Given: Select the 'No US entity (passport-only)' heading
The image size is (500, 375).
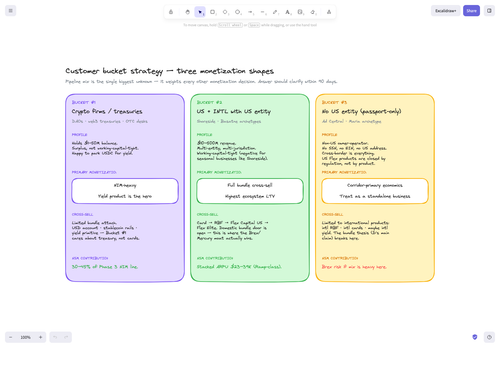Looking at the screenshot, I should coord(361,111).
